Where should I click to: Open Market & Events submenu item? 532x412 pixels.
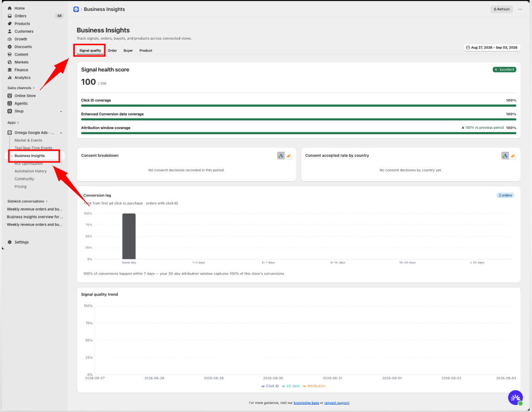pos(29,140)
